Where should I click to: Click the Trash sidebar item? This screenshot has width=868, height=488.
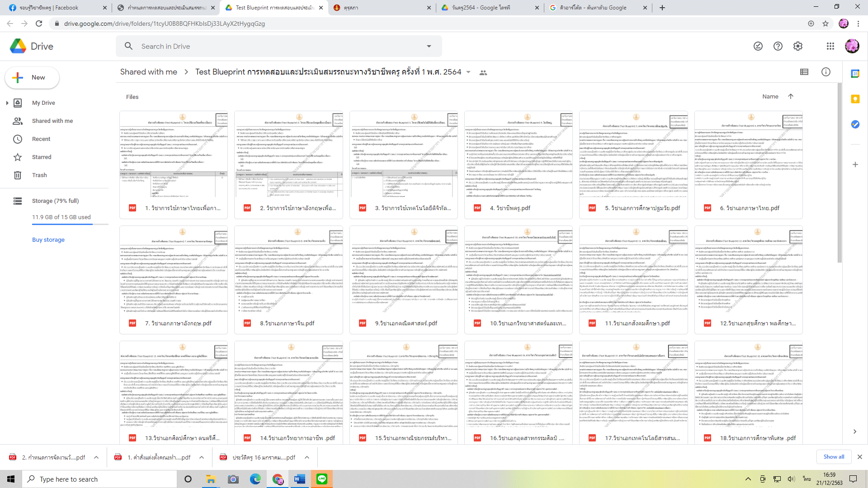(39, 175)
